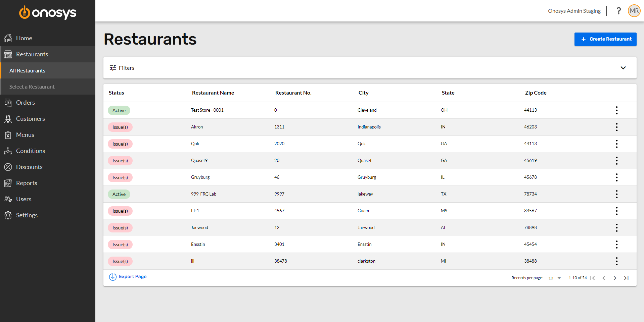Click the Conditions sidebar icon
644x322 pixels.
8,151
